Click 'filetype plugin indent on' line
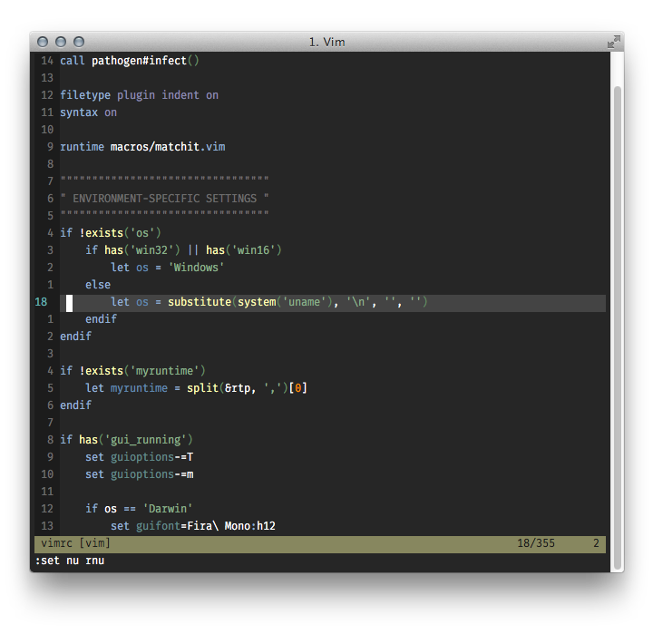This screenshot has width=653, height=644. (x=139, y=95)
